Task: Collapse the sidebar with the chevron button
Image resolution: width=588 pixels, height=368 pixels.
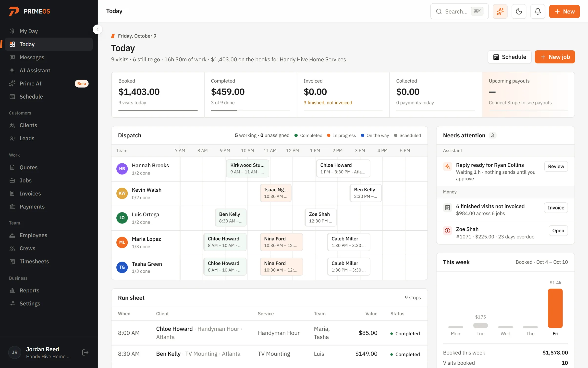Action: (x=98, y=29)
